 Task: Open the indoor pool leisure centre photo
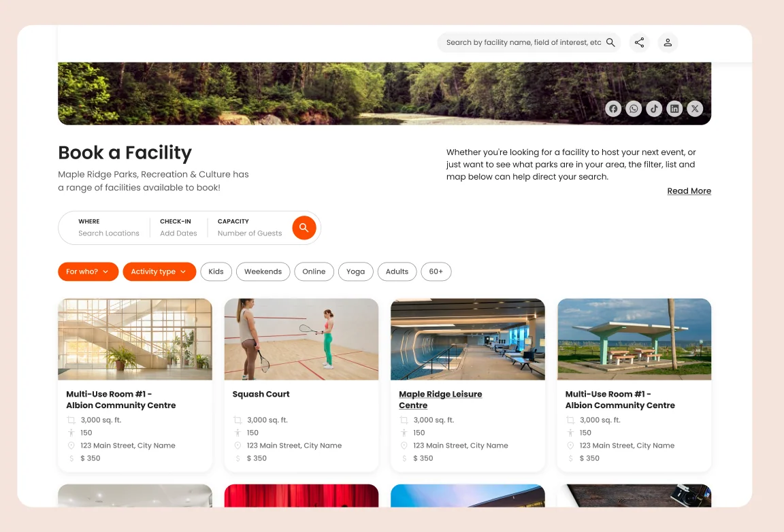click(468, 339)
